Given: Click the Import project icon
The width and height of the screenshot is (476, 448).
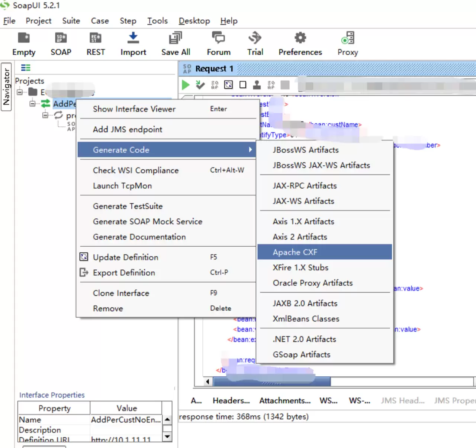Looking at the screenshot, I should pos(133,38).
